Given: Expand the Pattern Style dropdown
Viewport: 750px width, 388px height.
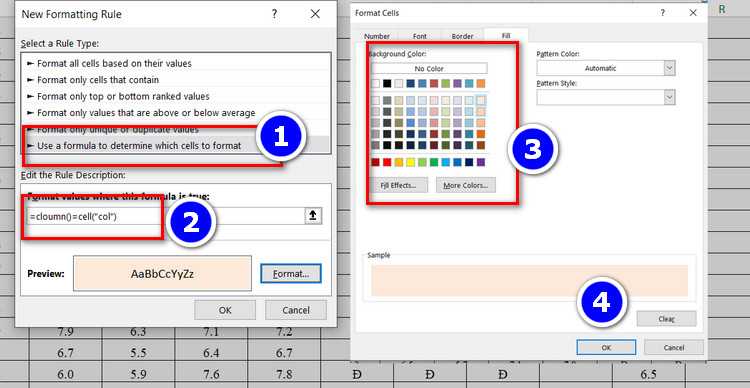Looking at the screenshot, I should point(670,97).
